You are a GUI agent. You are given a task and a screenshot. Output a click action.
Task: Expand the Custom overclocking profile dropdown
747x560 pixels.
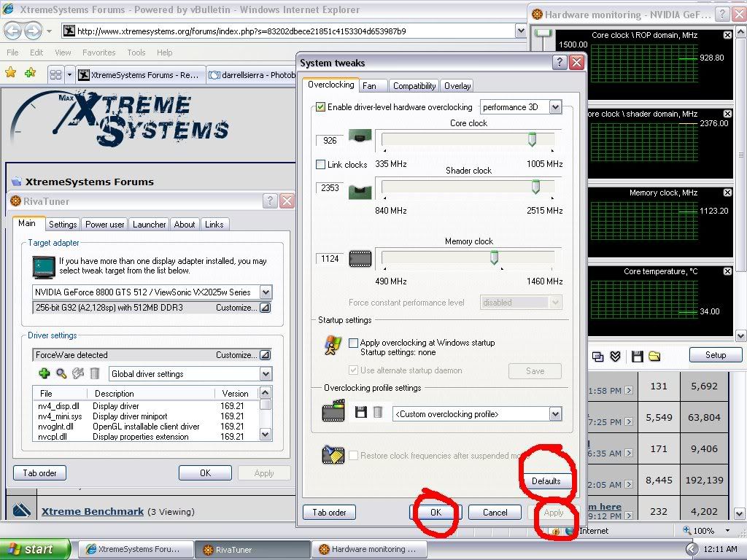(x=555, y=414)
